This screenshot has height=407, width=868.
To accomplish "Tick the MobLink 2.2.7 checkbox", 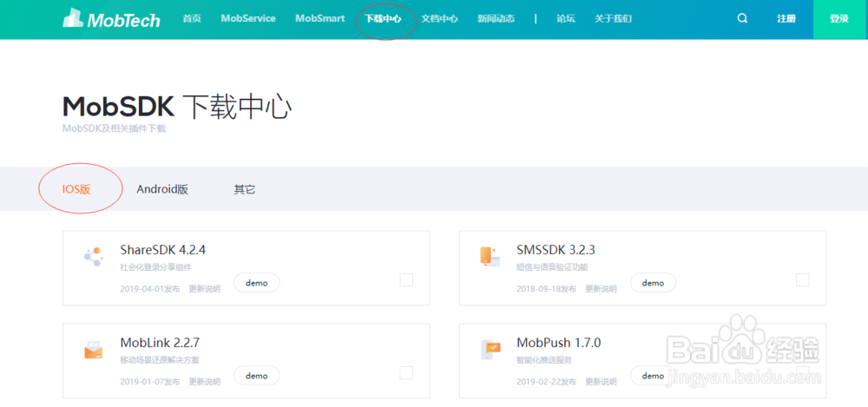I will click(x=406, y=373).
